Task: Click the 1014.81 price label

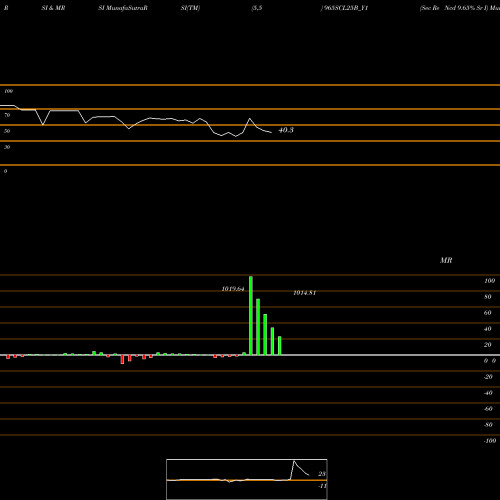Action: (305, 293)
